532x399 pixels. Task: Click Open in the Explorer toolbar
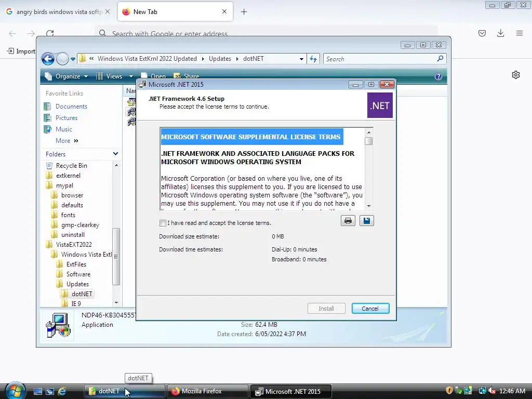tap(153, 76)
